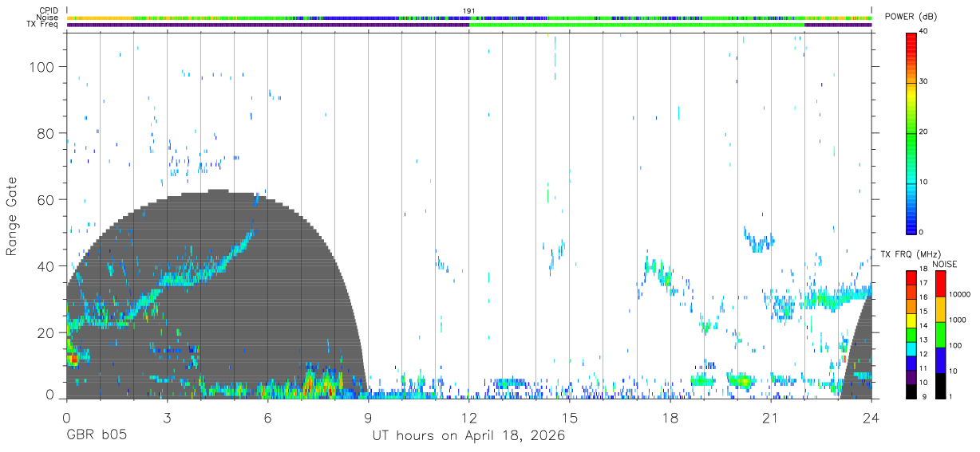Click the 'GBR b05' radar label

tap(96, 436)
